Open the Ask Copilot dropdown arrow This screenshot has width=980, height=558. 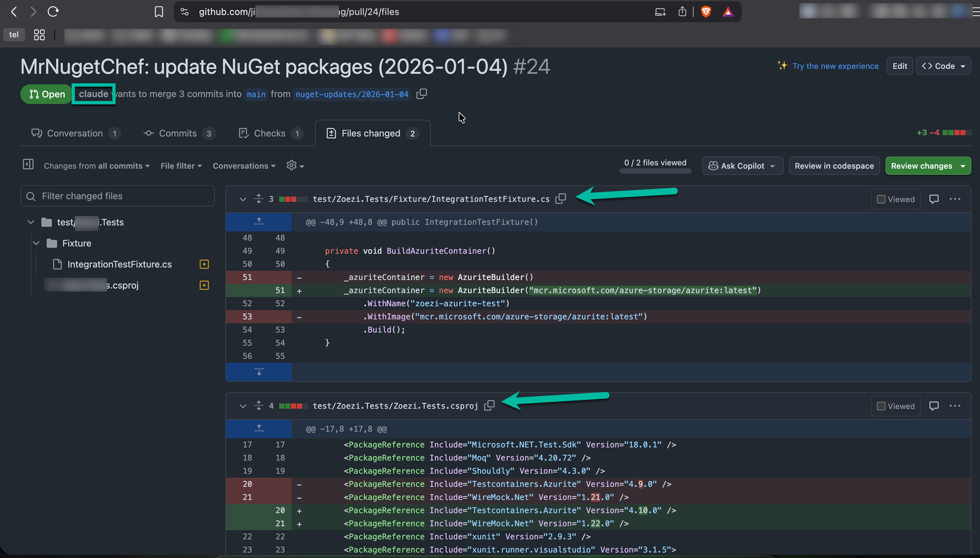tap(773, 166)
